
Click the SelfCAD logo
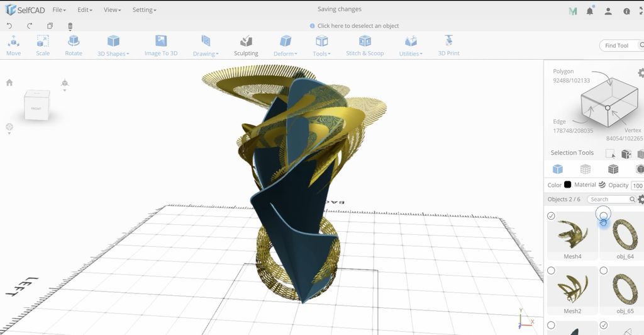[x=25, y=10]
